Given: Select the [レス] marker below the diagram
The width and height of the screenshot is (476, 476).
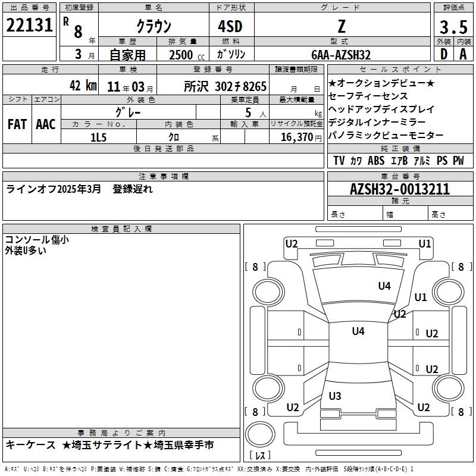Looking at the screenshot, I should (x=259, y=456).
